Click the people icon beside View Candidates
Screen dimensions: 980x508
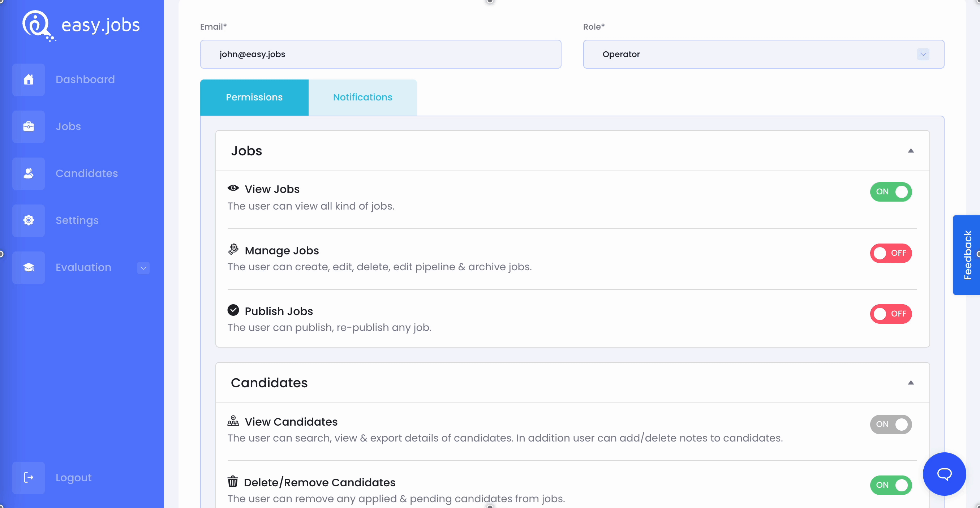point(233,421)
